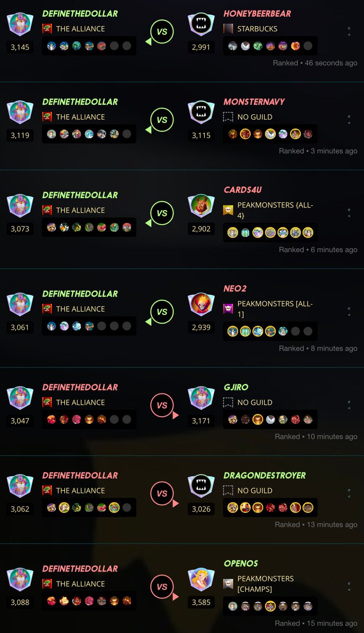Click DRAGONDESTROYER's black monster avatar
The width and height of the screenshot is (364, 633).
(201, 486)
